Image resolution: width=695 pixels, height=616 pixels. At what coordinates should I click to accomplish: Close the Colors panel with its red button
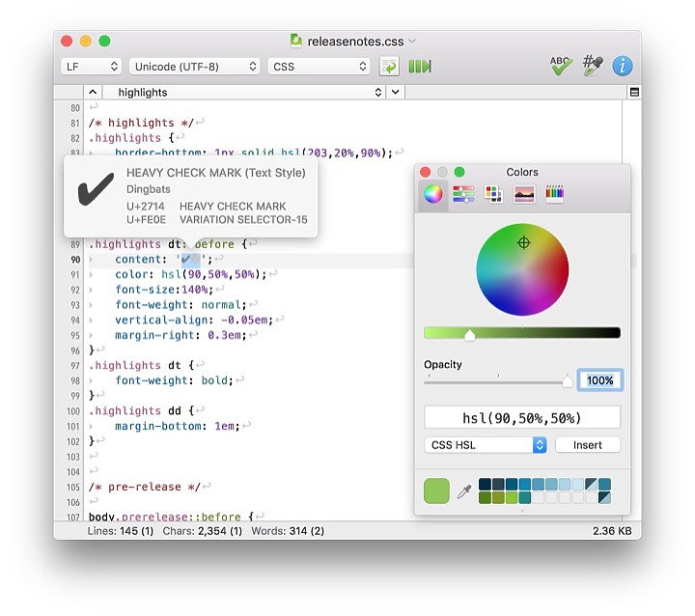[x=425, y=172]
